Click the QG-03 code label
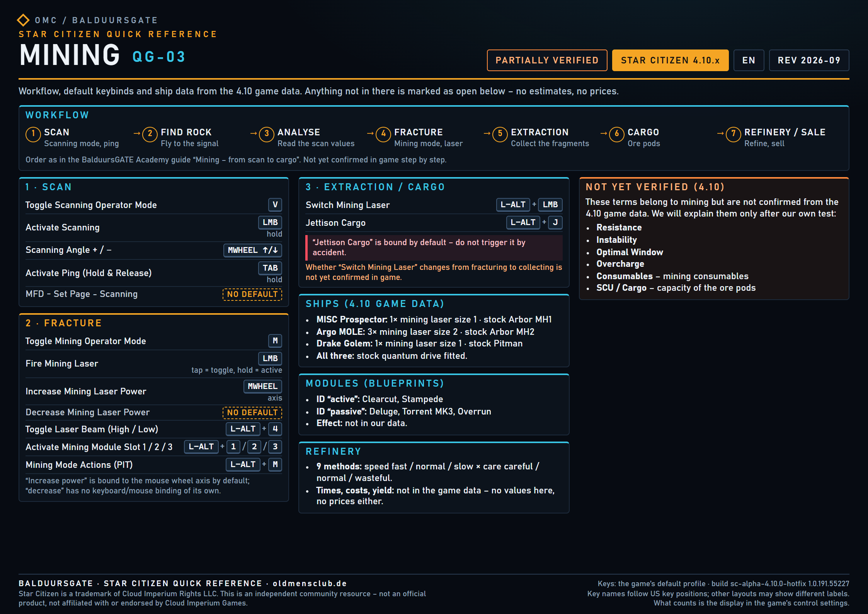This screenshot has height=614, width=868. [159, 57]
